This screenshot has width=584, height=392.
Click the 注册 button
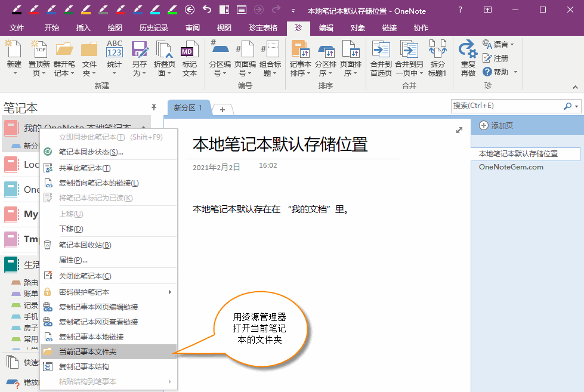(x=495, y=58)
